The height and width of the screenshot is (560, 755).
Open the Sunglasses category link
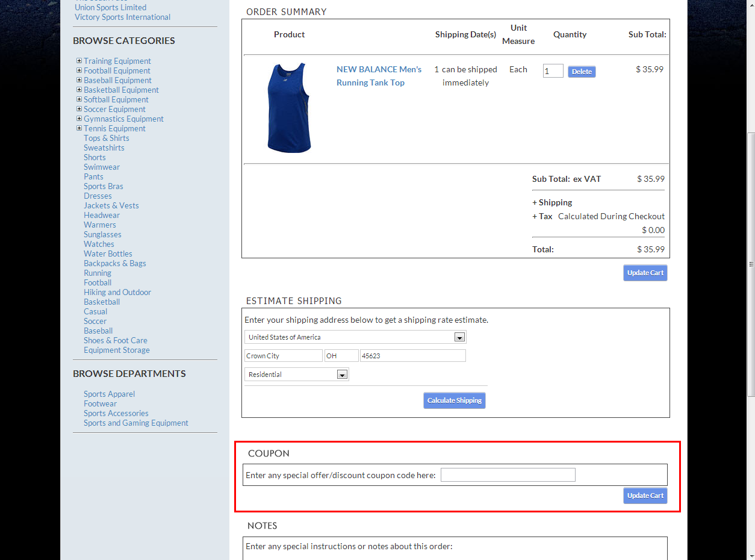(102, 234)
